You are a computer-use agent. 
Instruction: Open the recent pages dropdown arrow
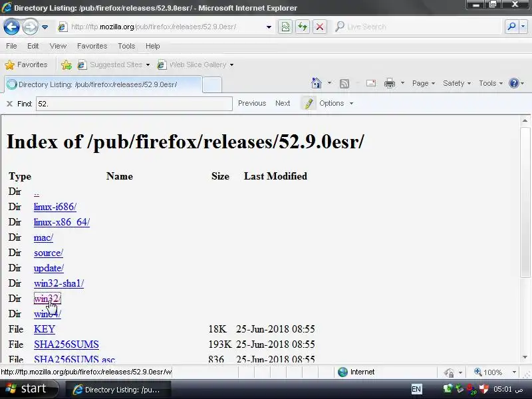(x=45, y=27)
